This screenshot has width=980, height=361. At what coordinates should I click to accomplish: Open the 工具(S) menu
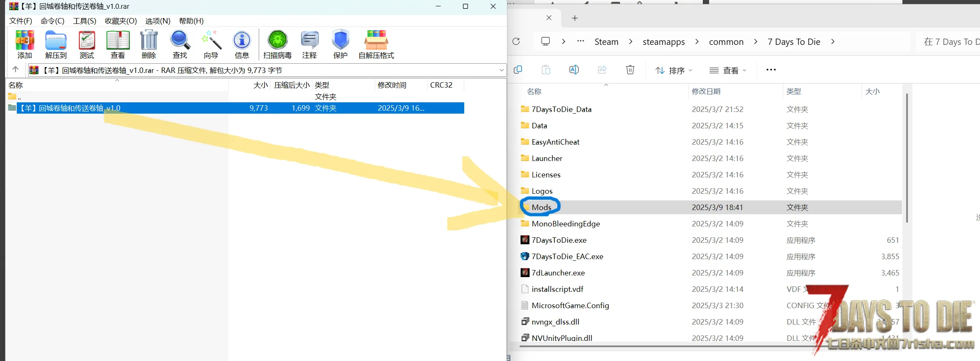coord(85,21)
